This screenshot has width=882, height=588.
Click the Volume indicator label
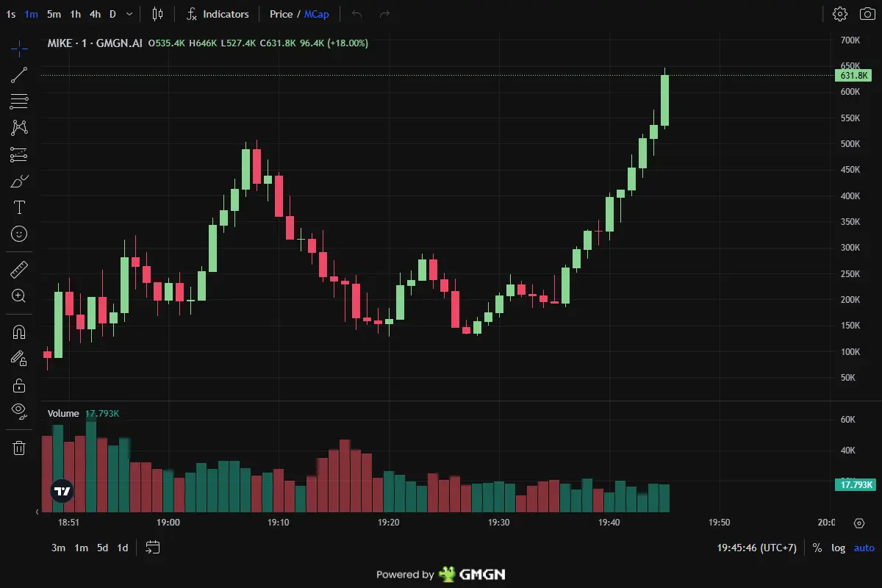pyautogui.click(x=63, y=413)
